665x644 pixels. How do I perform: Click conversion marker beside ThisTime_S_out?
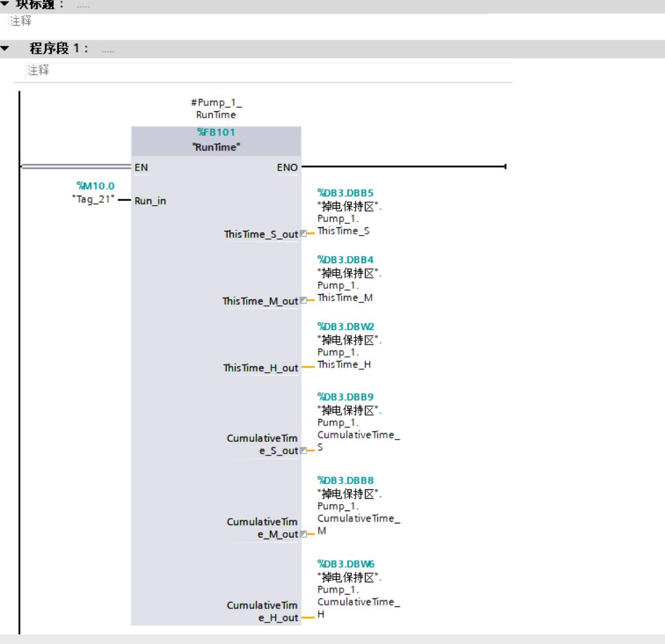click(x=303, y=234)
